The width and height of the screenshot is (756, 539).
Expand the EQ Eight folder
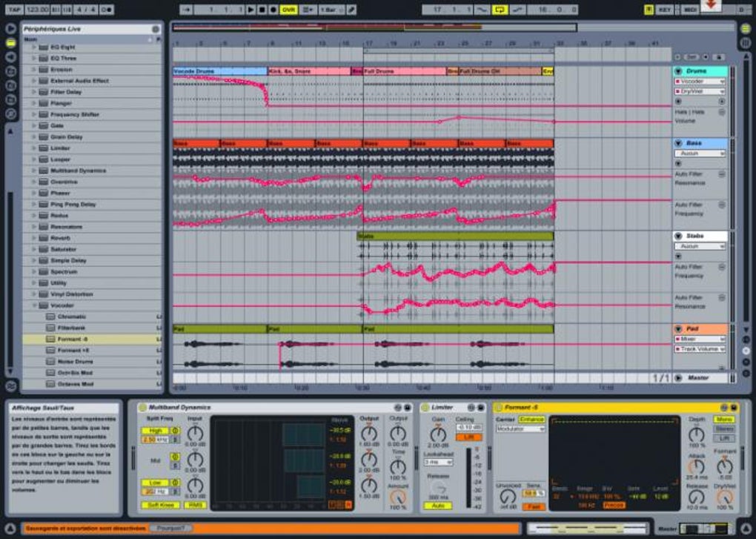pos(34,47)
